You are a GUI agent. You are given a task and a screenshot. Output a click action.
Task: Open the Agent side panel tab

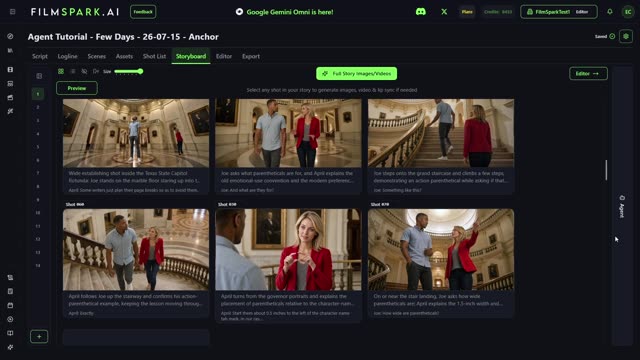point(622,206)
